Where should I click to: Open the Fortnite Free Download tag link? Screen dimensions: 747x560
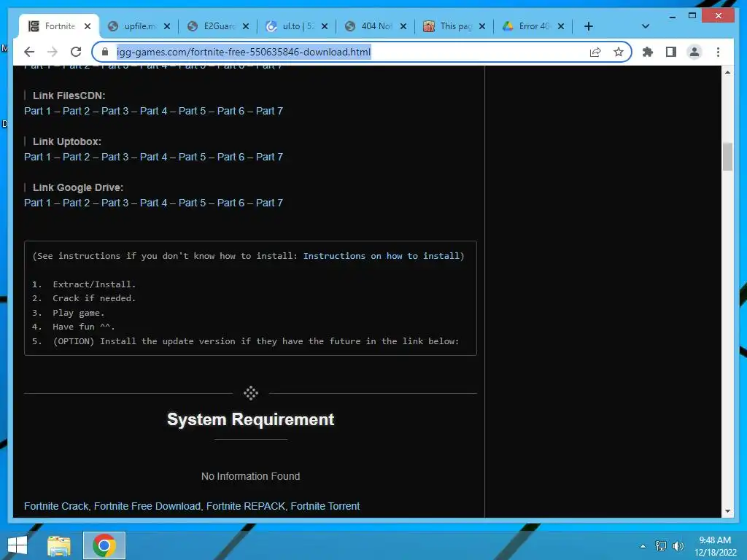click(x=147, y=506)
